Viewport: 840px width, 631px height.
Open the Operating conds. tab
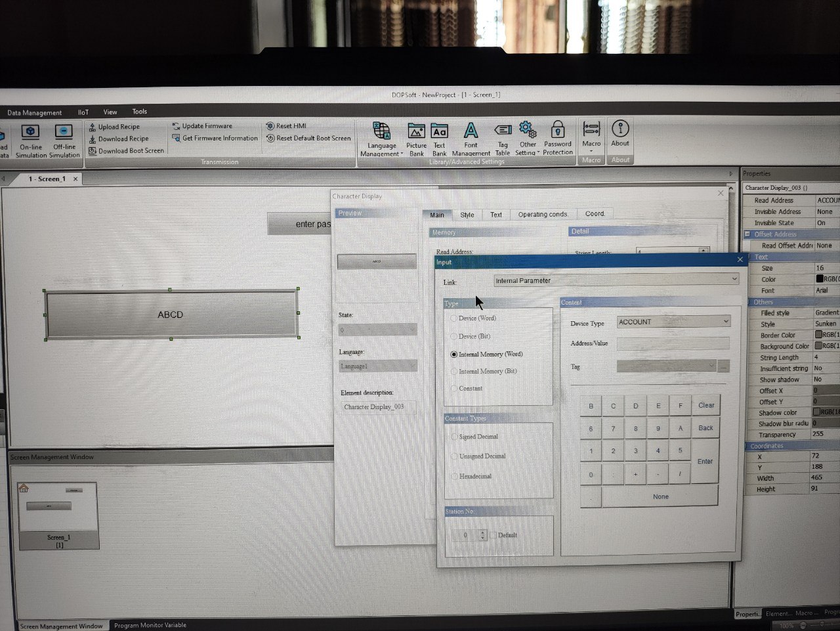tap(543, 214)
